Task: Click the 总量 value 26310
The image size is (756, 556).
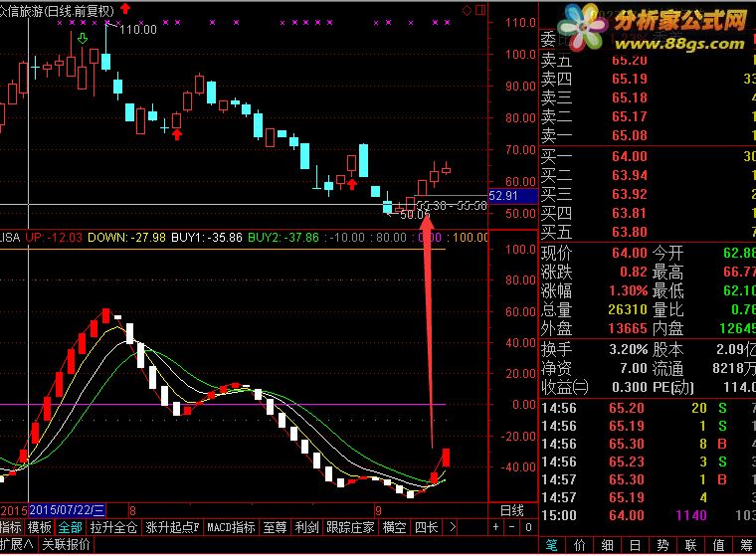Action: coord(628,309)
